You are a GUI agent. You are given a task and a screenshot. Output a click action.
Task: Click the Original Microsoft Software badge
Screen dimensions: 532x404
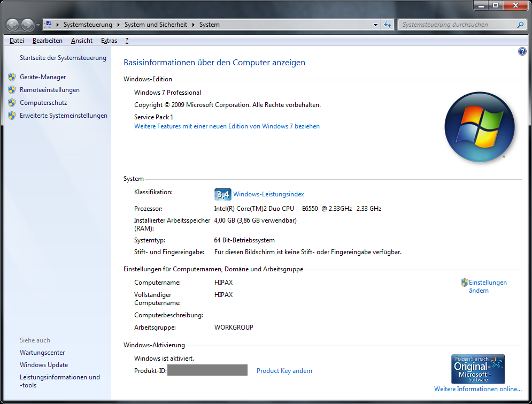coord(477,369)
